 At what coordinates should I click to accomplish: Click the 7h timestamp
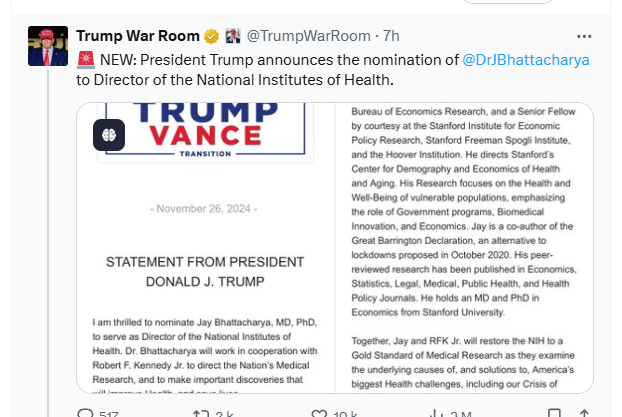tap(391, 37)
